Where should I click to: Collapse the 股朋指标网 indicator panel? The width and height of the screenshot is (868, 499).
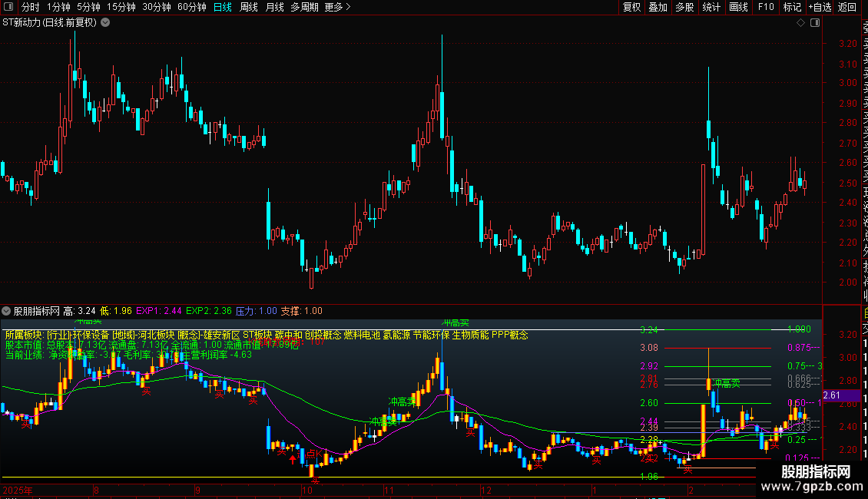pyautogui.click(x=6, y=311)
